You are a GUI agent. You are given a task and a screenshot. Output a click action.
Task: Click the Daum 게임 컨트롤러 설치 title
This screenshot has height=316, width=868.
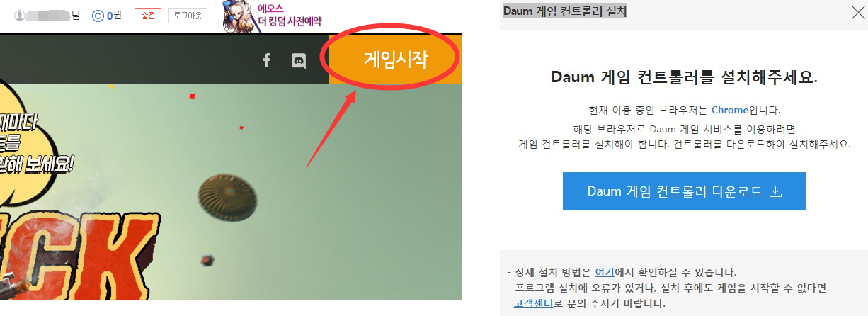pyautogui.click(x=565, y=11)
